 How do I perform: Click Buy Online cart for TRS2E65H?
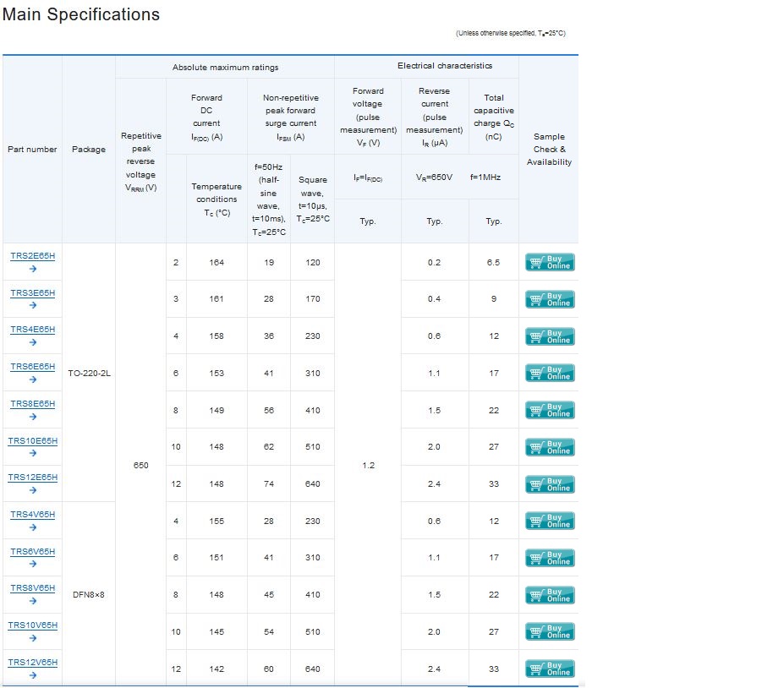point(550,262)
